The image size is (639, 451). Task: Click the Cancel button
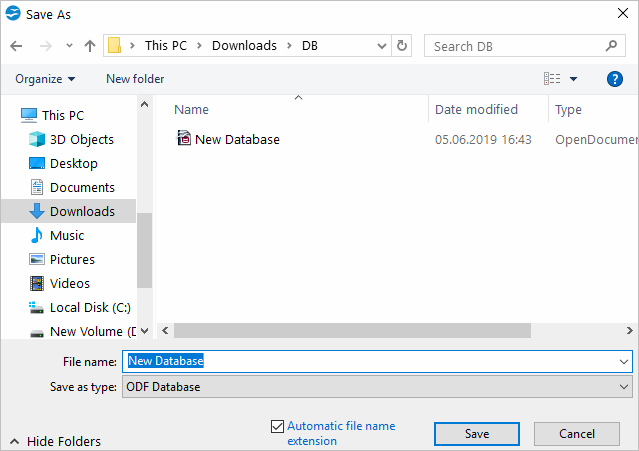click(x=577, y=434)
